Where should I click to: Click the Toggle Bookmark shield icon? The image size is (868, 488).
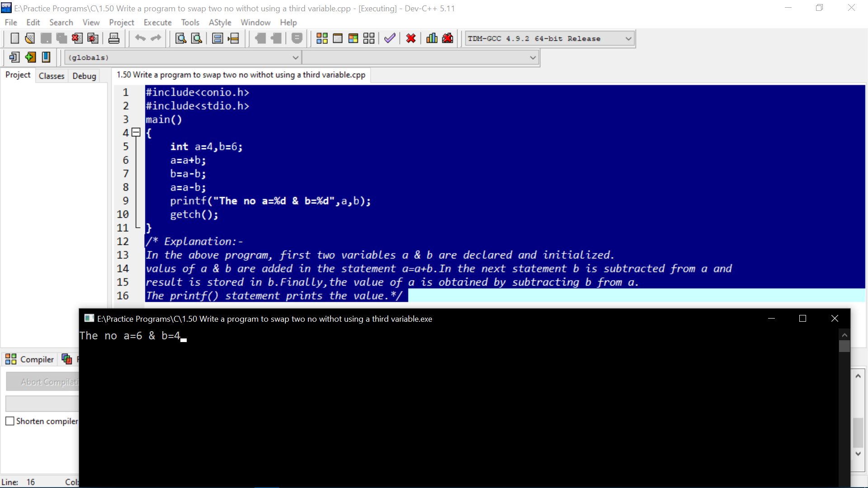pyautogui.click(x=297, y=38)
